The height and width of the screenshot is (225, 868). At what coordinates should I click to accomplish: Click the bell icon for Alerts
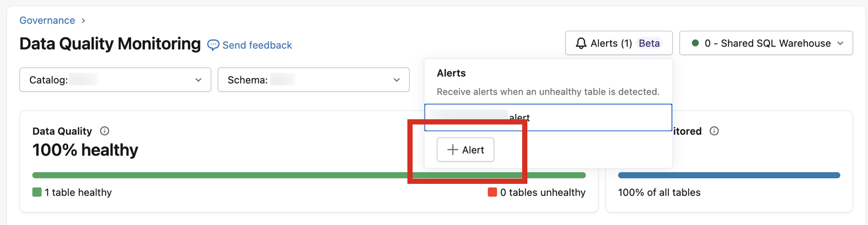point(581,43)
